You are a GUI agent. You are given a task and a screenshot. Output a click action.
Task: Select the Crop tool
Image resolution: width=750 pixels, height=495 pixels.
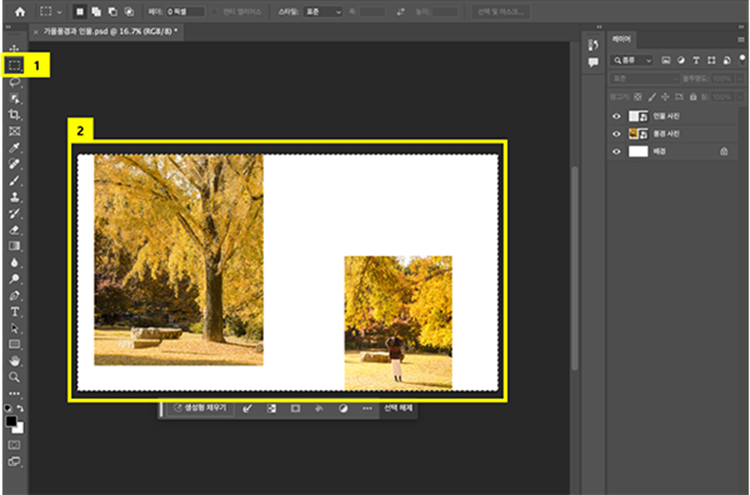[15, 115]
